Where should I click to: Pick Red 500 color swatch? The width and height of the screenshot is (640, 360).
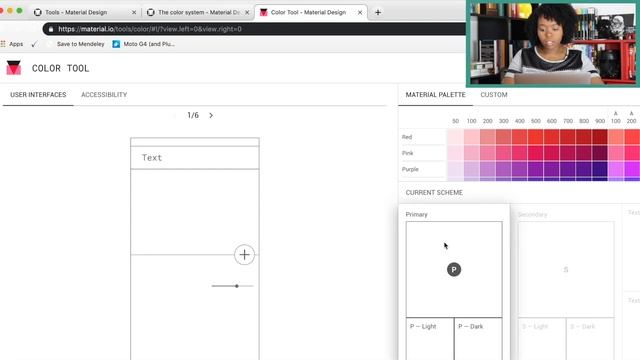pos(536,137)
